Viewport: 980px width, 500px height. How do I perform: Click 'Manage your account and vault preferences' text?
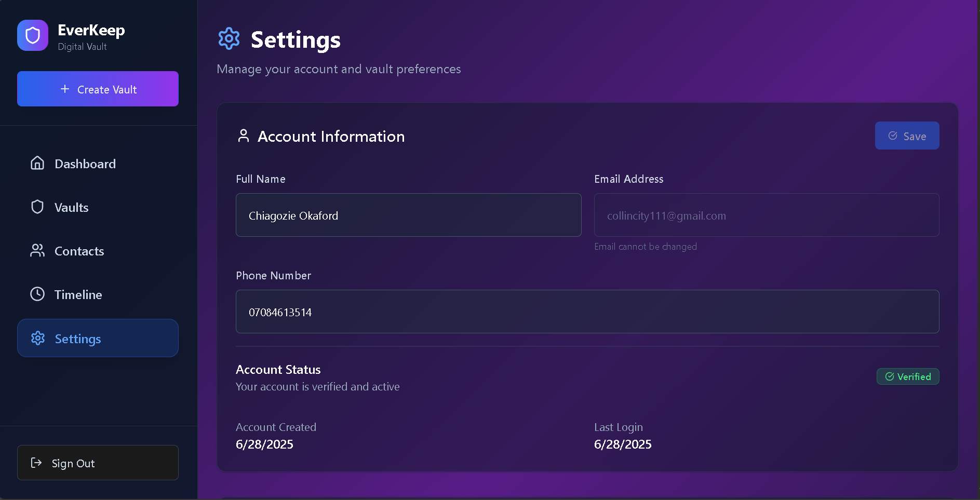coord(339,69)
